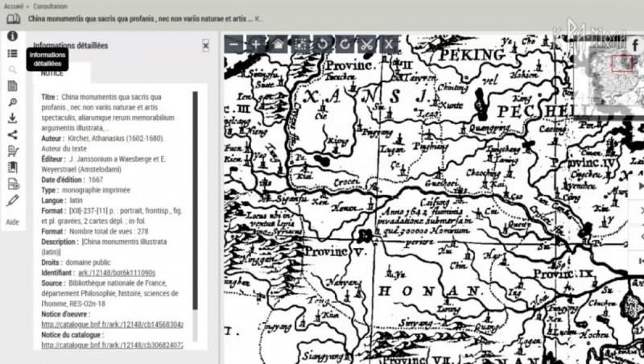Screen dimensions: 644x364
Task: Click the shopping cart purchase icon
Action: click(12, 151)
